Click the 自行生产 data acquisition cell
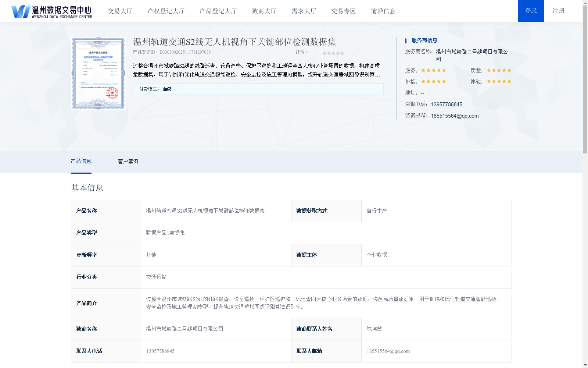The width and height of the screenshot is (588, 368). coord(436,211)
